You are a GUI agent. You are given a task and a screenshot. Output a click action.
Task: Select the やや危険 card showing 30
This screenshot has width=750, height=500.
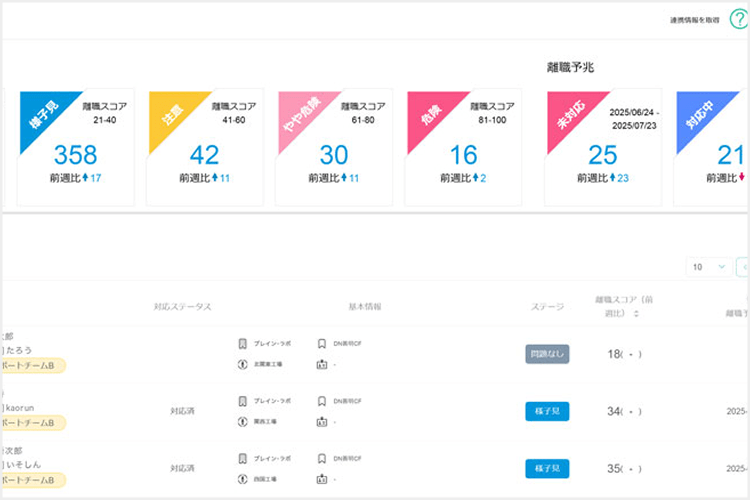click(334, 147)
